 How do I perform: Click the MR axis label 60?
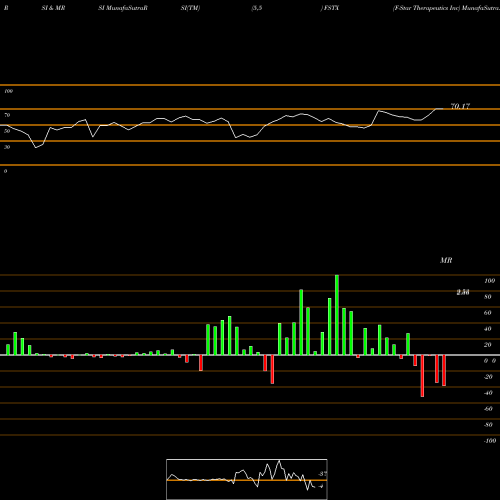click(488, 313)
